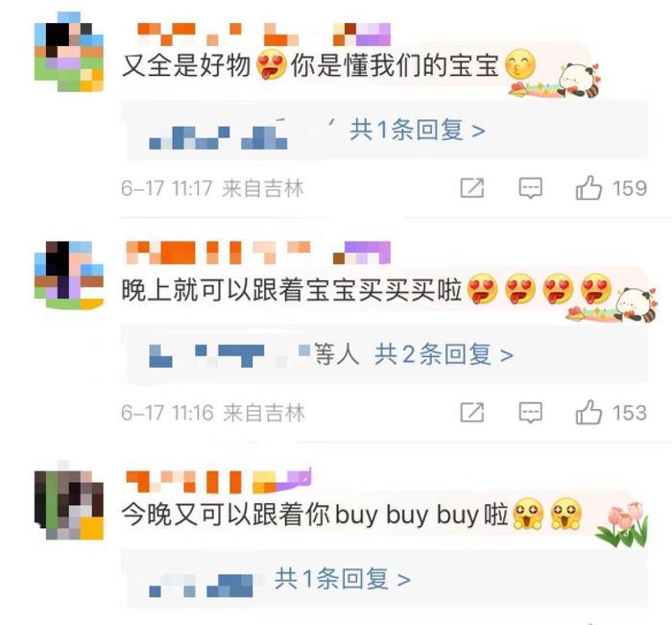Like the comment with 153 likes
The image size is (672, 625).
(x=588, y=413)
